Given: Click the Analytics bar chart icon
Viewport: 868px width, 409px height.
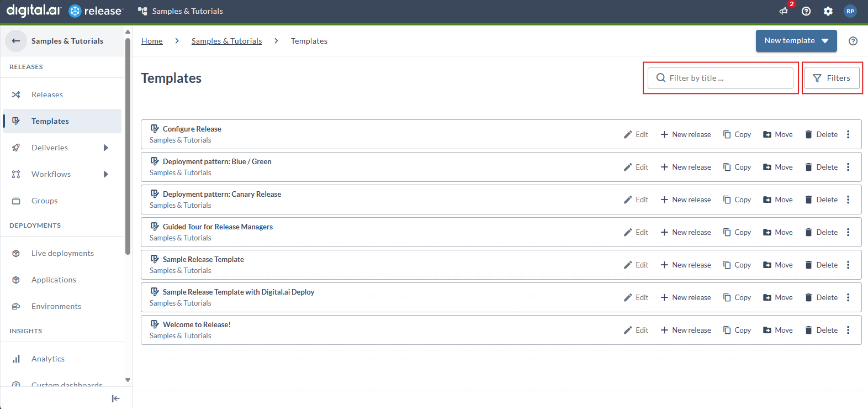Looking at the screenshot, I should pyautogui.click(x=16, y=359).
